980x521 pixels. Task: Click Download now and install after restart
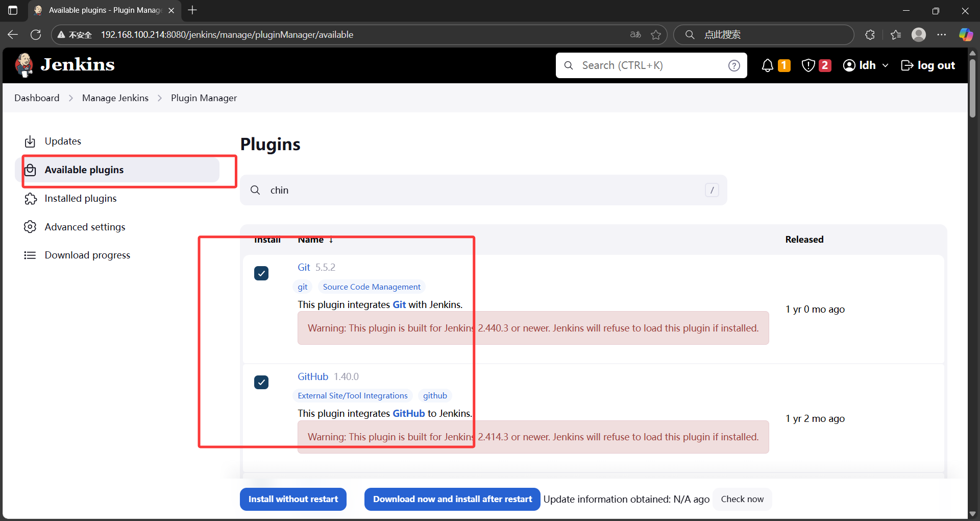point(452,499)
